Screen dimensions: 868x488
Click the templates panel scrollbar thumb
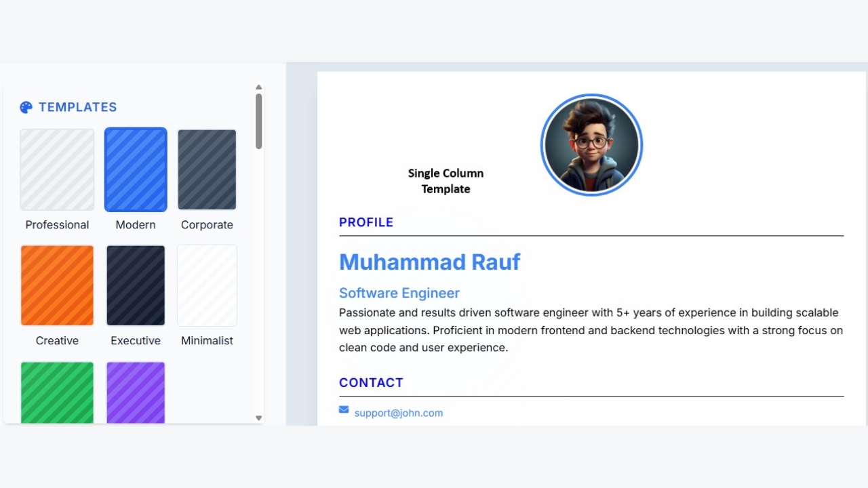coord(258,121)
